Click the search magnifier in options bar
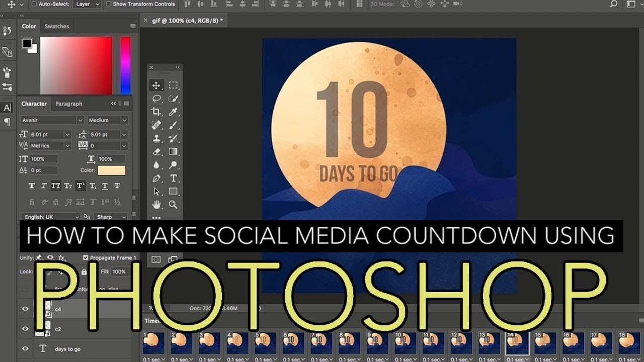Viewport: 644px width, 362px height. (x=613, y=4)
